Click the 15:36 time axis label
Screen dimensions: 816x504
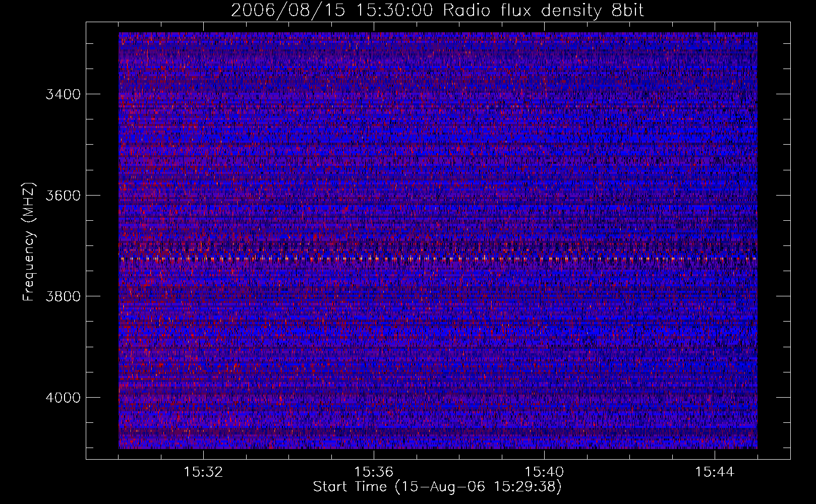point(374,472)
